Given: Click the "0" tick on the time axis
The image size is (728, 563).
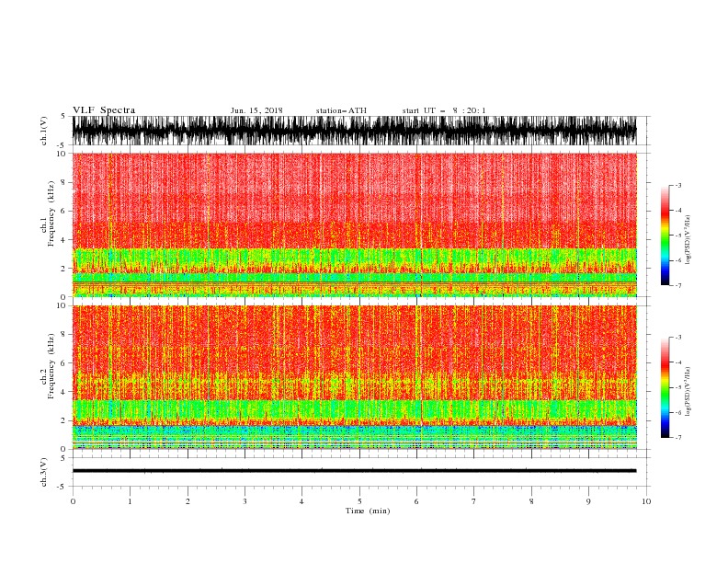Looking at the screenshot, I should [73, 501].
